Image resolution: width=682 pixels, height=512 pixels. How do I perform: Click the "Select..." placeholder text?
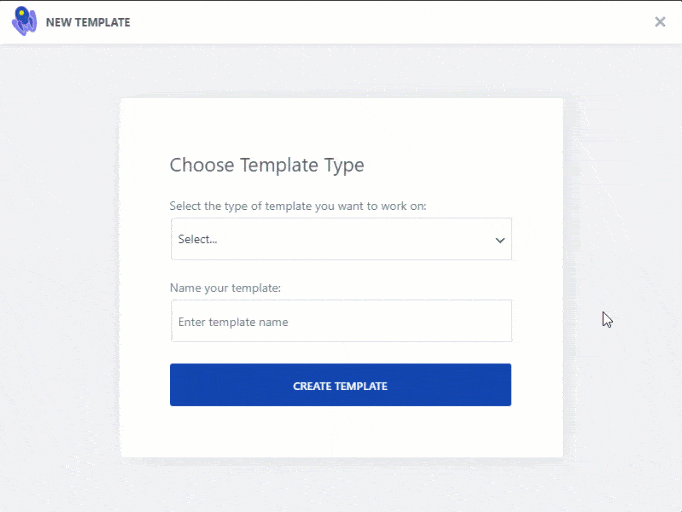pyautogui.click(x=197, y=240)
